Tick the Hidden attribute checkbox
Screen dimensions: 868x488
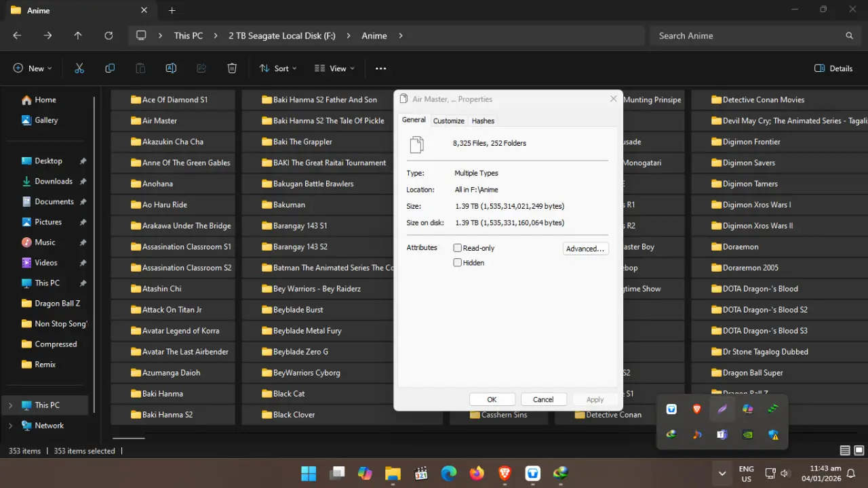point(458,262)
